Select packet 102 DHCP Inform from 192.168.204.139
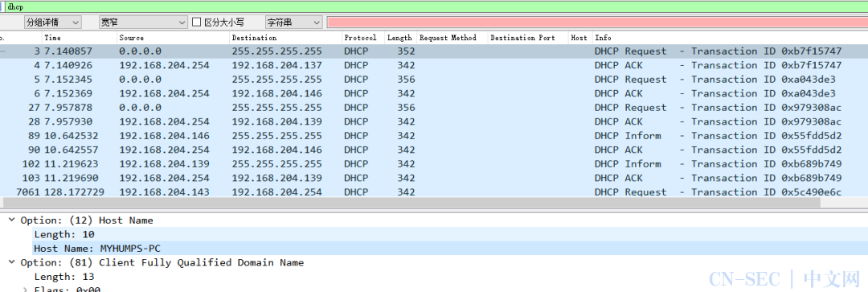Viewport: 868px width, 292px height. point(434,164)
